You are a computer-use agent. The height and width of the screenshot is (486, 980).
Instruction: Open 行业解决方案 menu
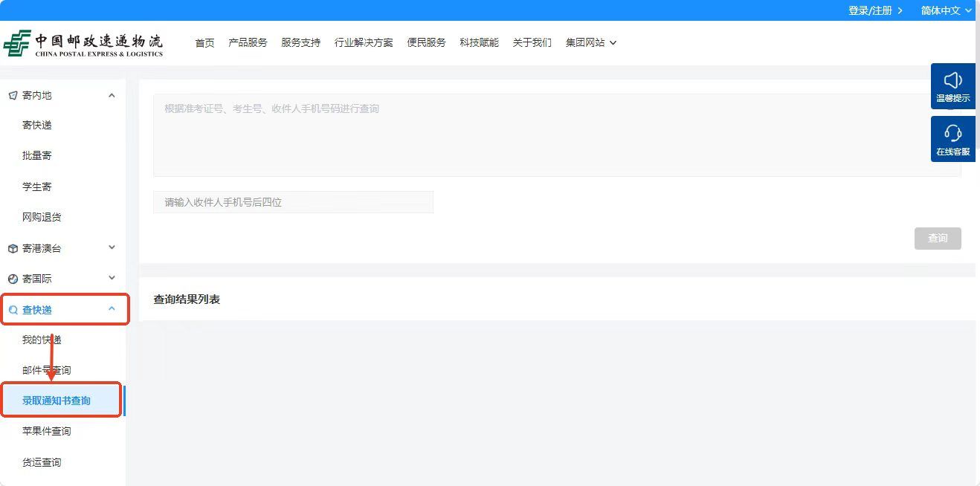coord(364,43)
